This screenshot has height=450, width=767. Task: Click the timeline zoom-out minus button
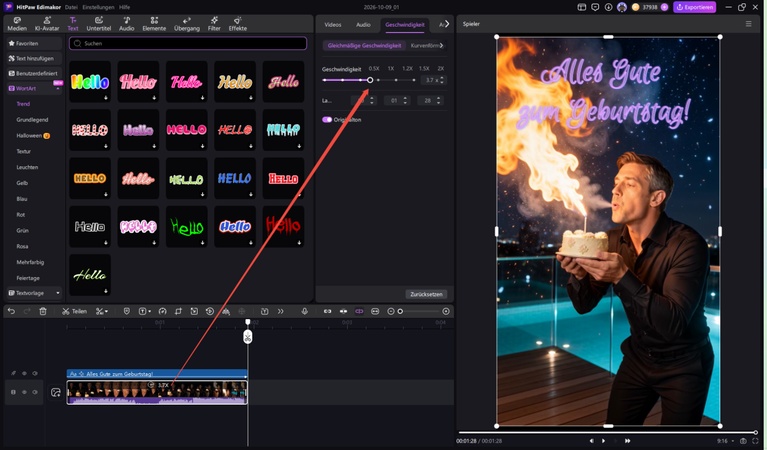click(x=391, y=311)
